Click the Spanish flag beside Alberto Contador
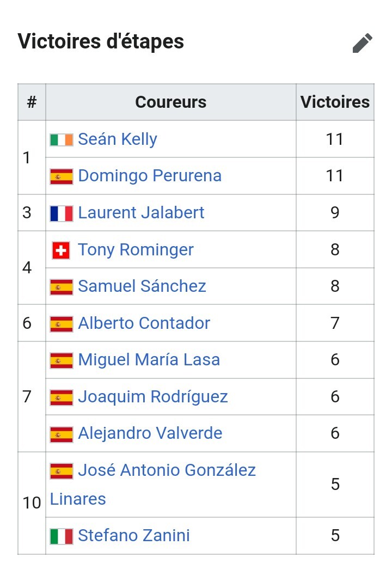 click(x=62, y=323)
